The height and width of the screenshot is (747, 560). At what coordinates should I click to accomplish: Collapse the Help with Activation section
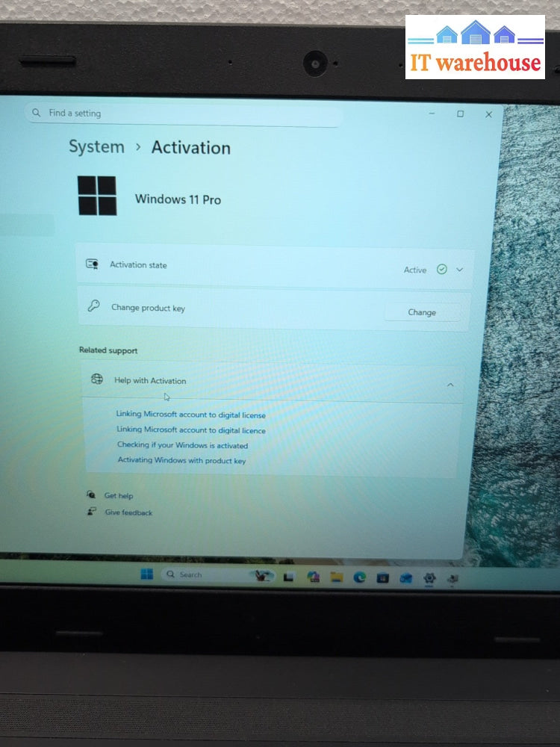click(450, 385)
